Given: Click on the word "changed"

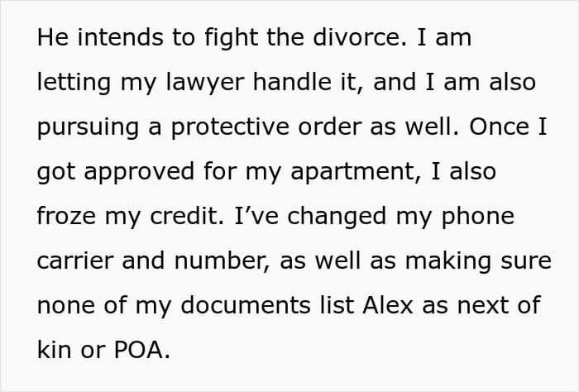Looking at the screenshot, I should coord(337,216).
